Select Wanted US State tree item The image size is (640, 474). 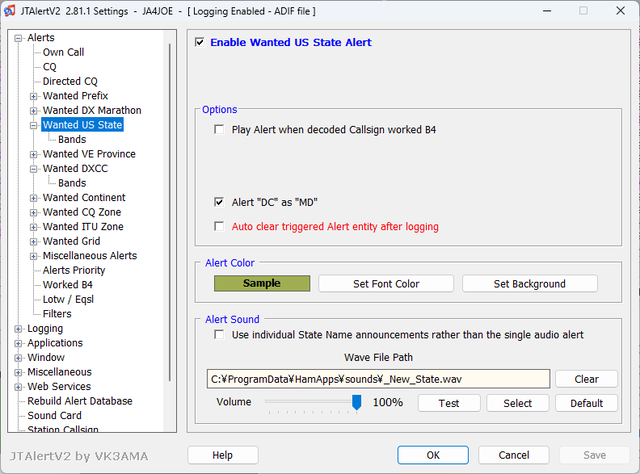[x=82, y=125]
